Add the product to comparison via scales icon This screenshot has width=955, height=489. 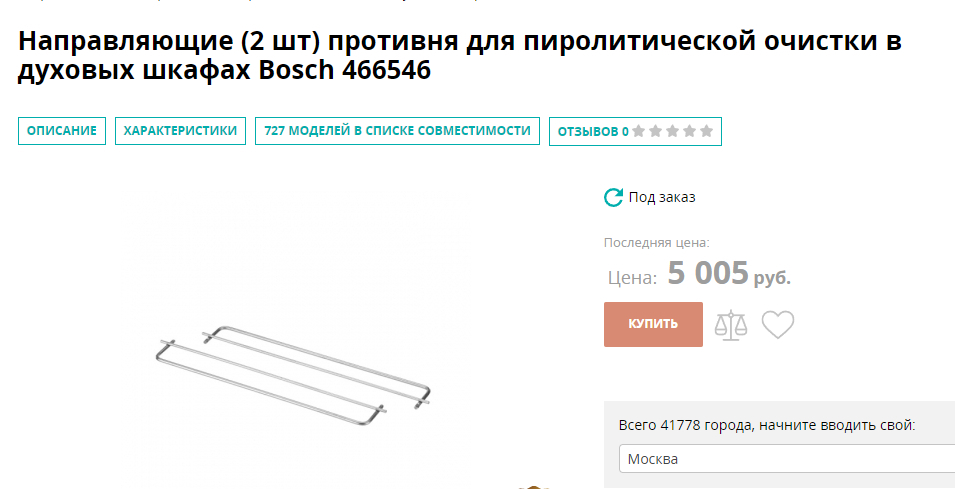click(731, 325)
